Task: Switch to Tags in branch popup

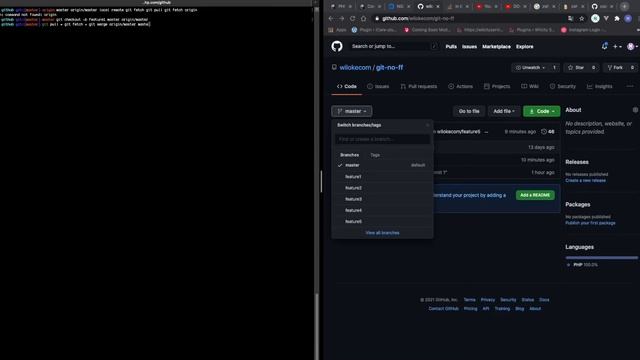Action: tap(375, 155)
